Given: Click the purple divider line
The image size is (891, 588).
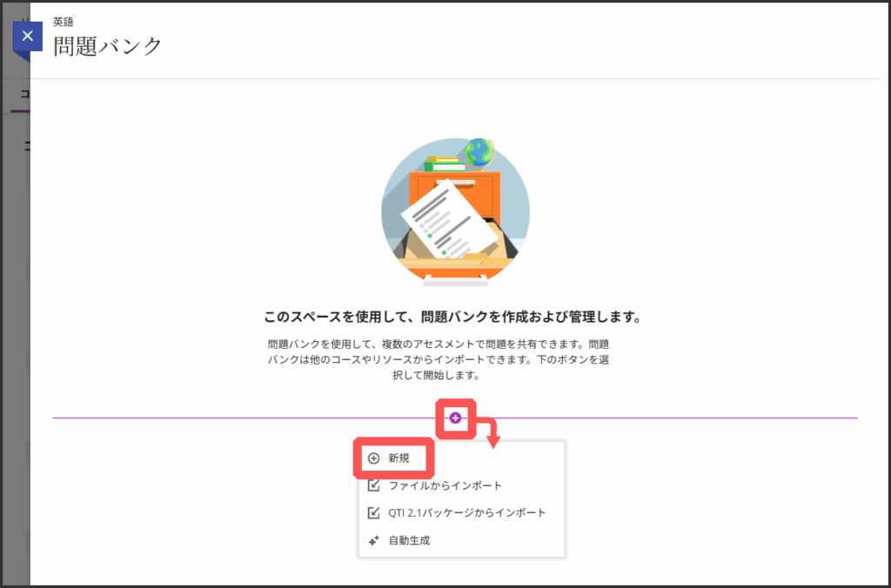Looking at the screenshot, I should (218, 418).
